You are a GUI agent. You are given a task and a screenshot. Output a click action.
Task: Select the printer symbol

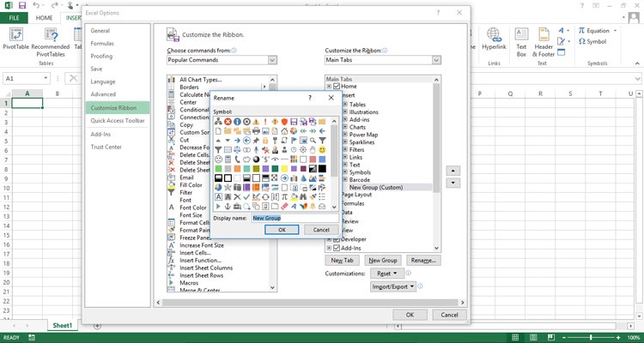(x=256, y=131)
